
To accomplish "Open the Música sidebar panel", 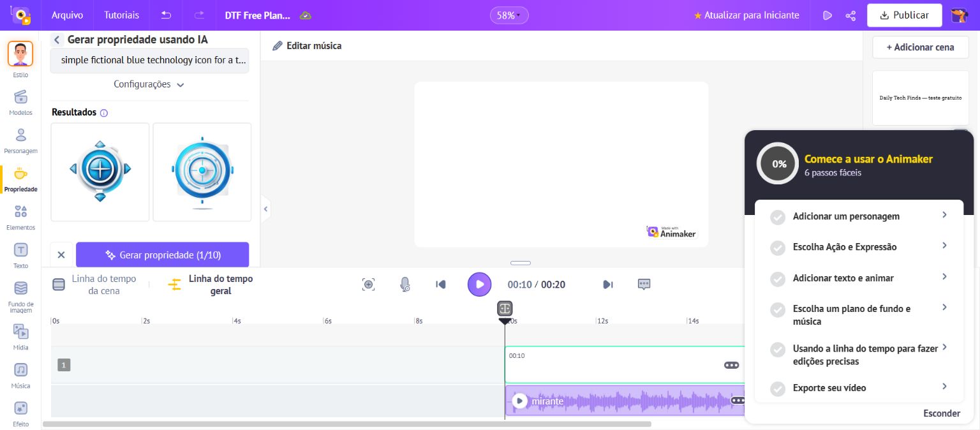I will 20,376.
